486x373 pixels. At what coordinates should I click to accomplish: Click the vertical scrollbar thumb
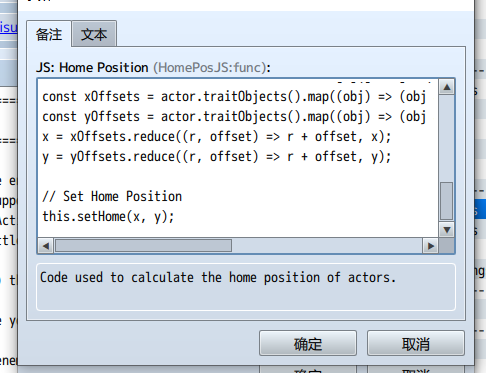click(447, 201)
